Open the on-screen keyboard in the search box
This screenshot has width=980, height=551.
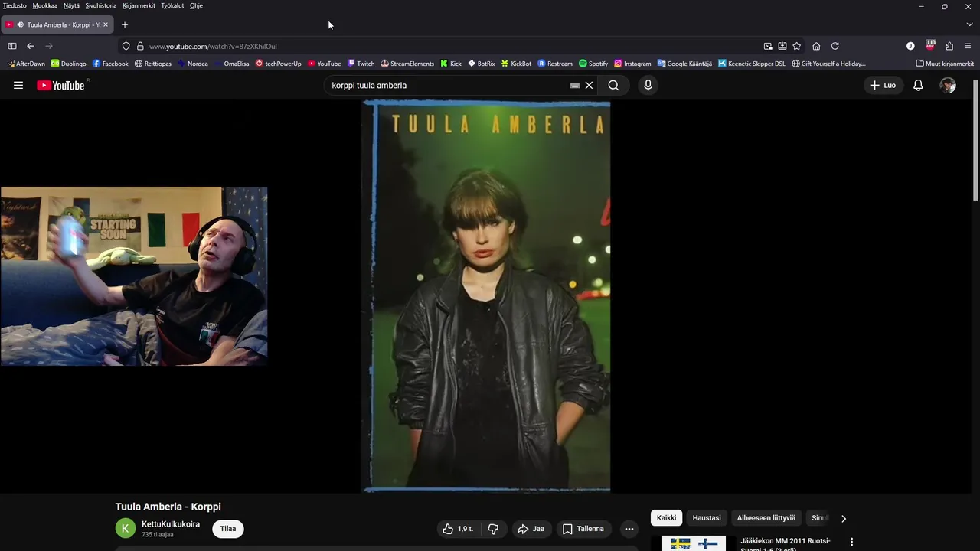[575, 85]
